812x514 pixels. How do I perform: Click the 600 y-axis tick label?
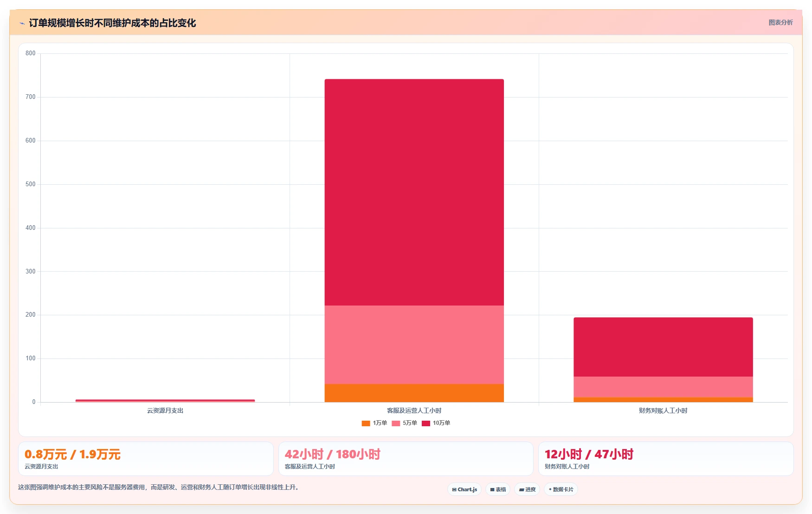[x=31, y=141]
